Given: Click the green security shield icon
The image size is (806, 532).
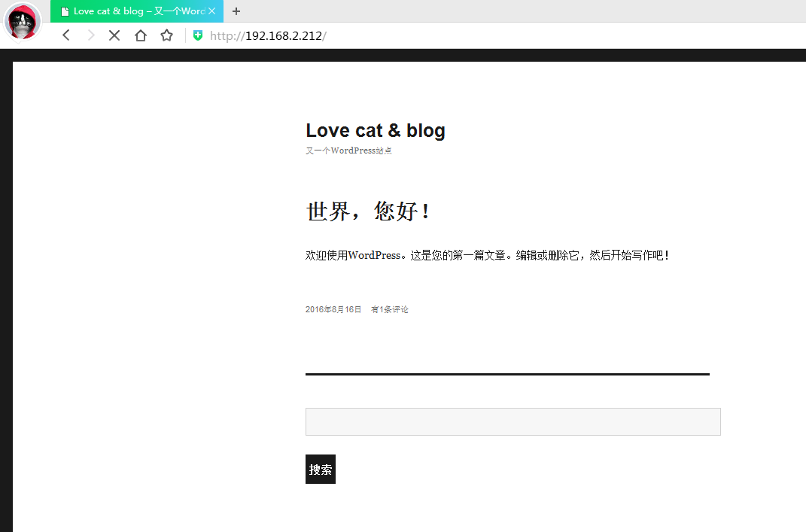Looking at the screenshot, I should pyautogui.click(x=198, y=35).
